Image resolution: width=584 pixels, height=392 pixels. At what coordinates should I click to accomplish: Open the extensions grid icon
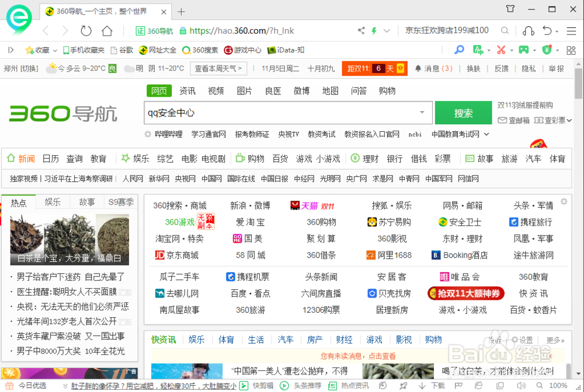(x=571, y=50)
